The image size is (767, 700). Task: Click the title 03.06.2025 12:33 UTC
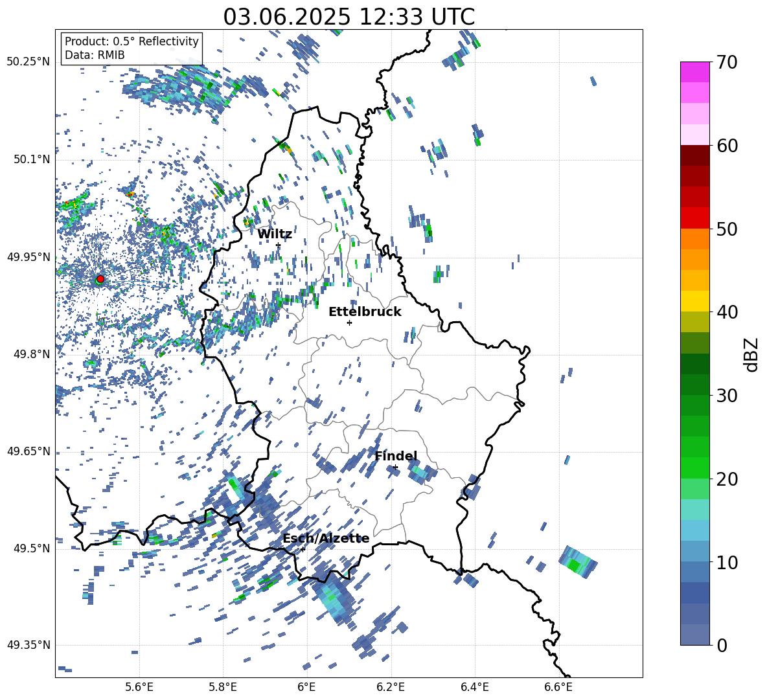click(x=349, y=17)
